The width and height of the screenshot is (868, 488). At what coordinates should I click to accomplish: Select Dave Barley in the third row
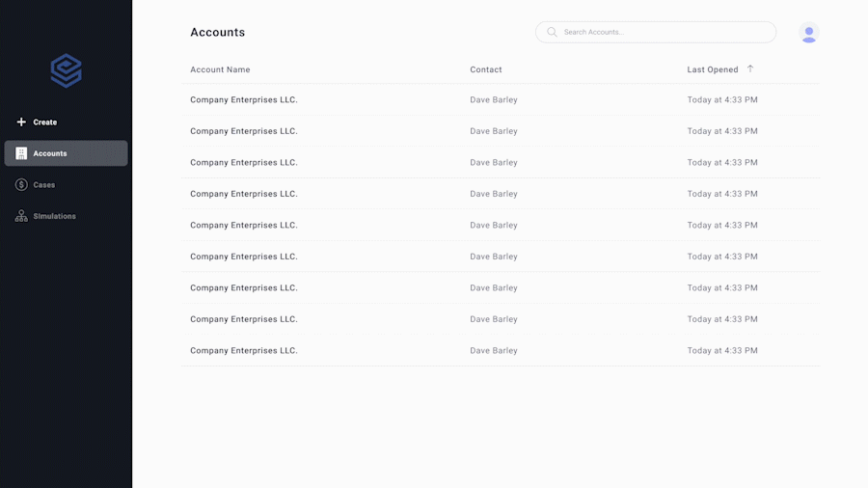[494, 163]
